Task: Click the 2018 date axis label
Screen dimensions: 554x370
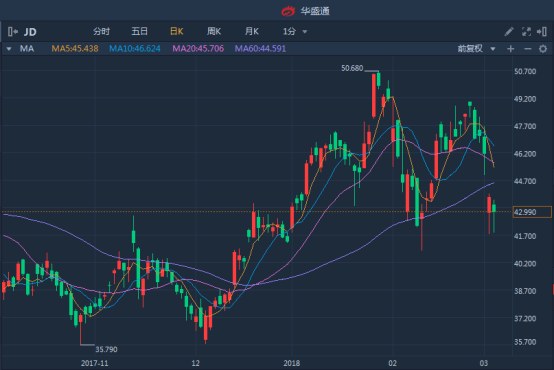Action: coord(292,363)
